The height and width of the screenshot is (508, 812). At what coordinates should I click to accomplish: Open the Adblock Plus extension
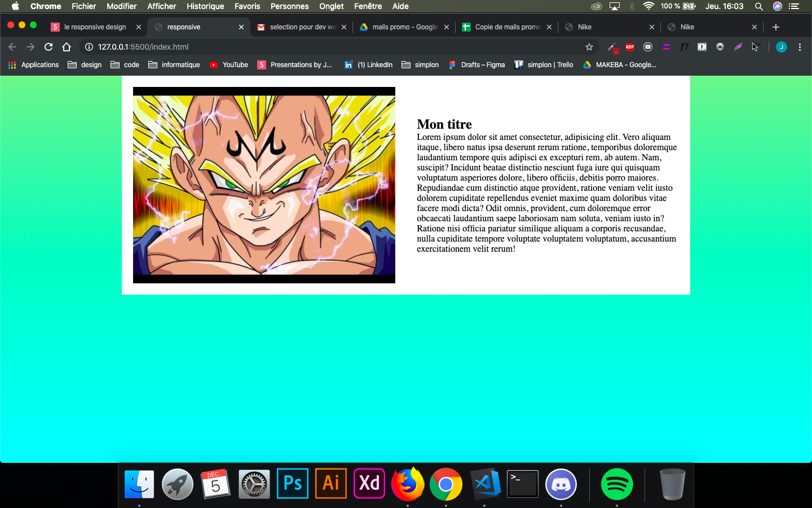click(x=630, y=47)
